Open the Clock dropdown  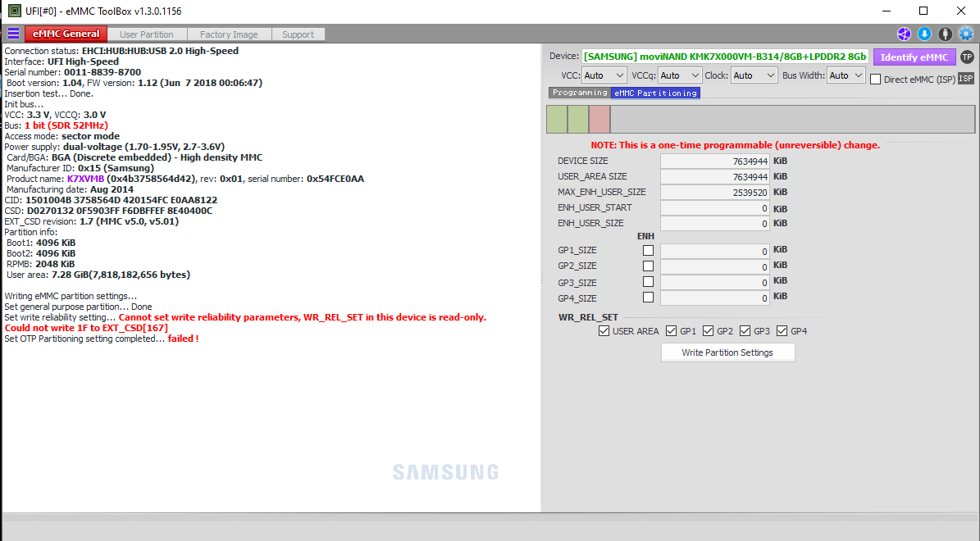pos(754,75)
